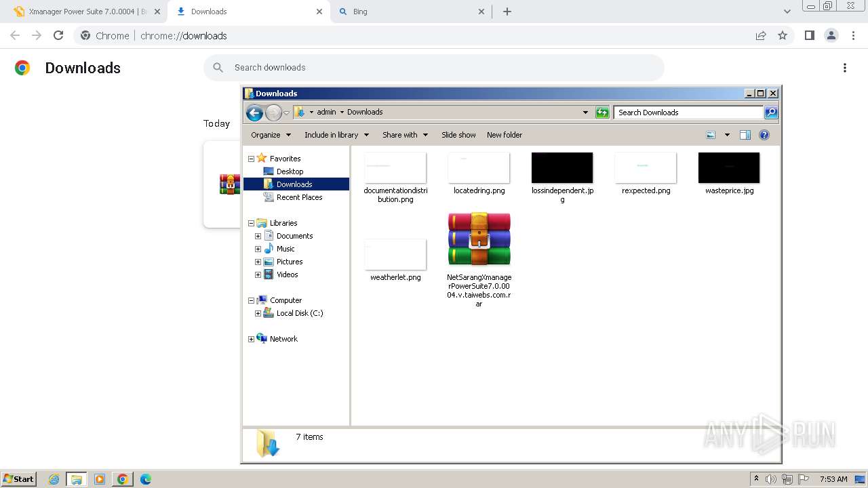Select Documents library in tree
The height and width of the screenshot is (488, 868).
(294, 236)
